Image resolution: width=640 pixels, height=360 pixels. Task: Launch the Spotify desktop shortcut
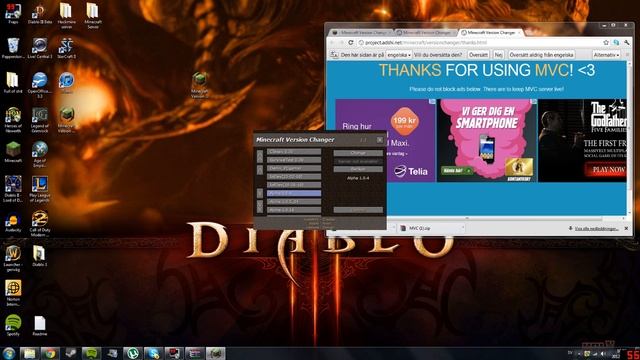(13, 325)
